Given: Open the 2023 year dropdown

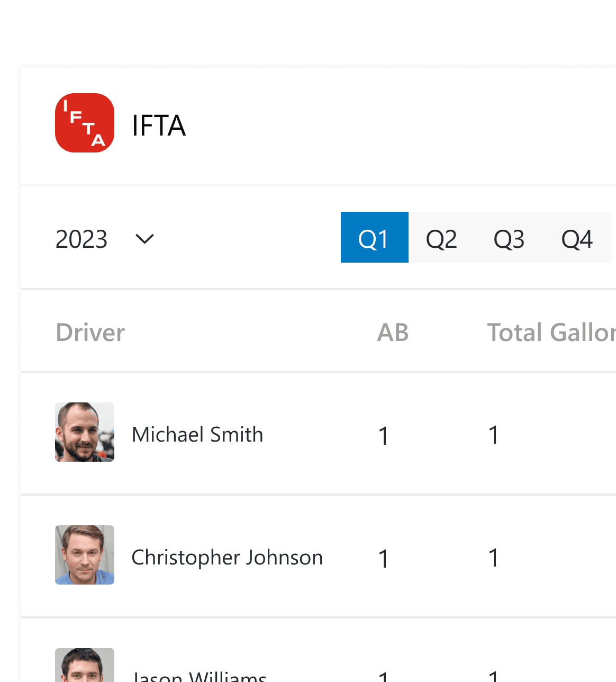Looking at the screenshot, I should (x=105, y=239).
